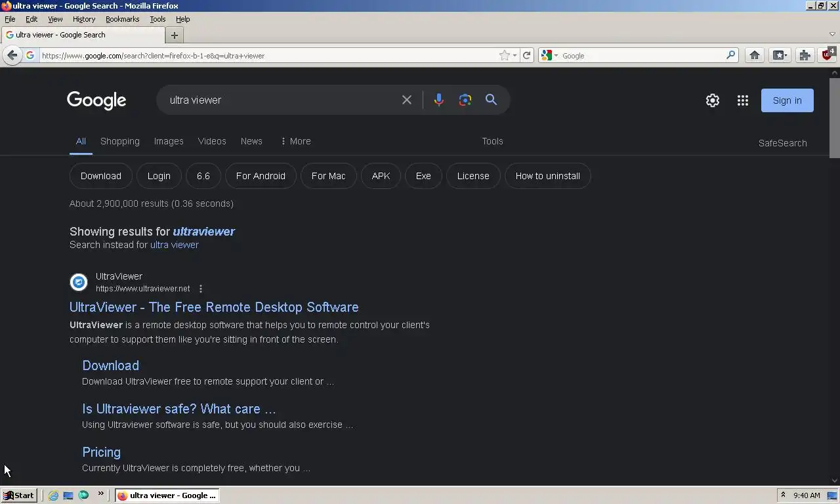
Task: Select the APK filter chip
Action: [381, 176]
